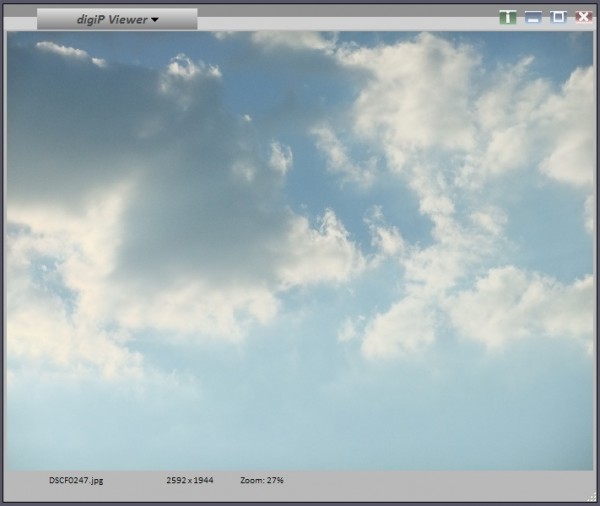Click the 2592 x 1944 dimensions text
The image size is (600, 506).
coord(190,480)
